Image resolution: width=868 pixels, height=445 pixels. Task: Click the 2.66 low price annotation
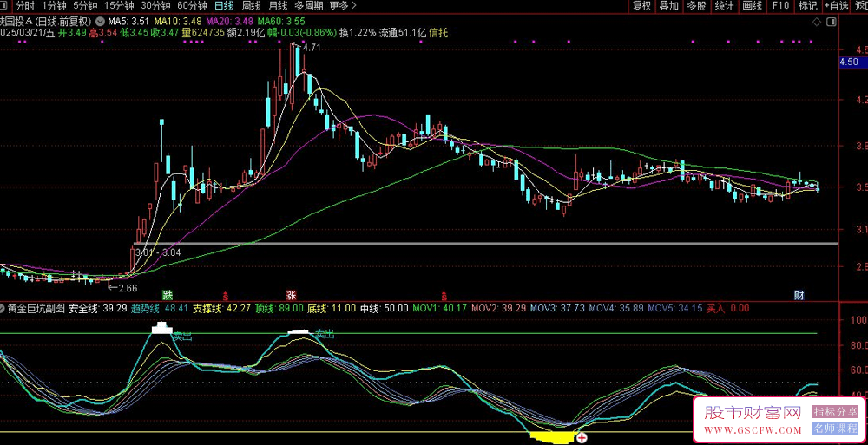pos(128,288)
